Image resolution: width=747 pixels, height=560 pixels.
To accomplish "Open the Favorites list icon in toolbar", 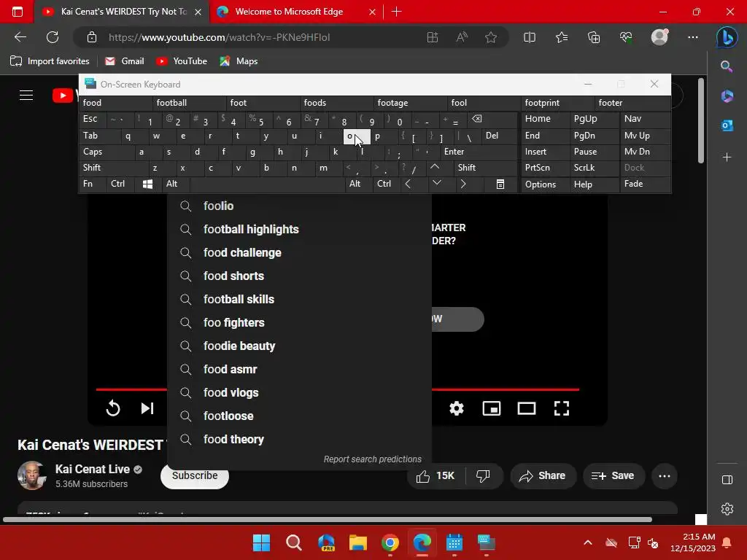I will click(x=562, y=37).
